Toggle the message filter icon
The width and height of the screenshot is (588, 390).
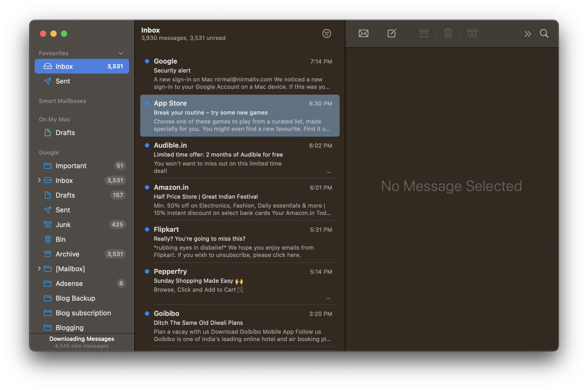[326, 34]
